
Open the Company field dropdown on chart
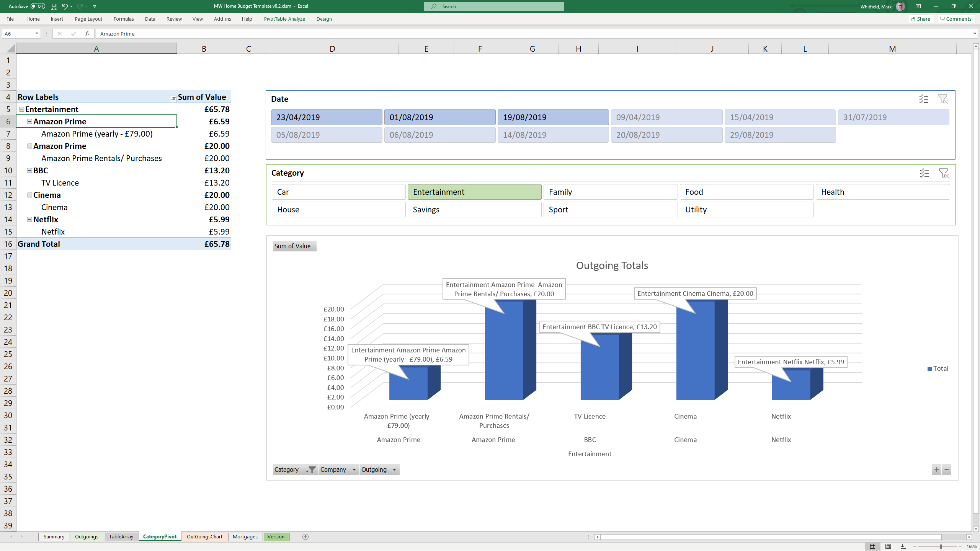[x=354, y=469]
